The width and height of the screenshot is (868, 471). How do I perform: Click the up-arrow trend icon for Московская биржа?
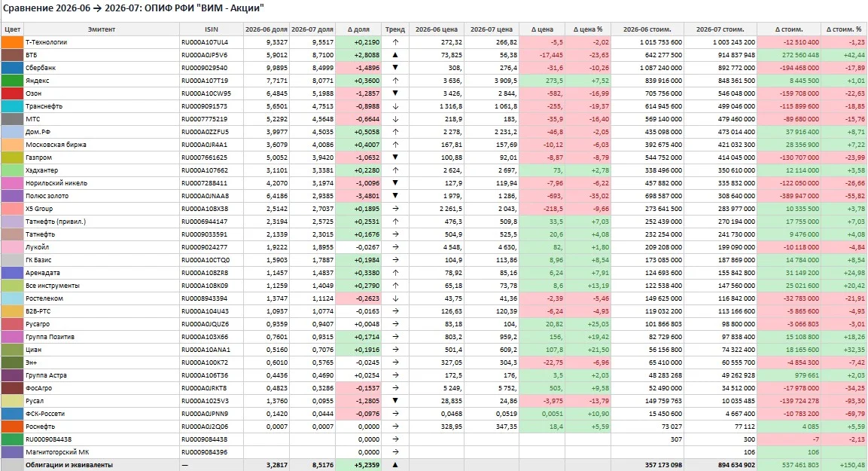tap(395, 145)
